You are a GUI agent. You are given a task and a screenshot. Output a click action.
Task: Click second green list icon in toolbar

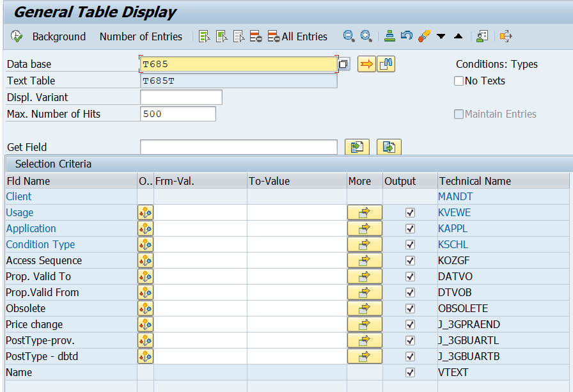pyautogui.click(x=221, y=36)
